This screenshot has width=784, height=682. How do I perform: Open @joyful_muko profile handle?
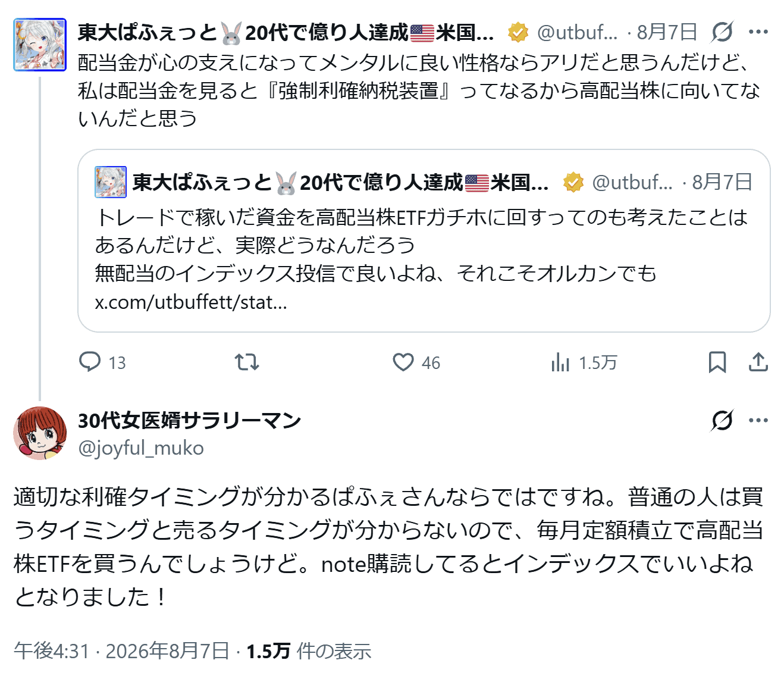coord(141,448)
